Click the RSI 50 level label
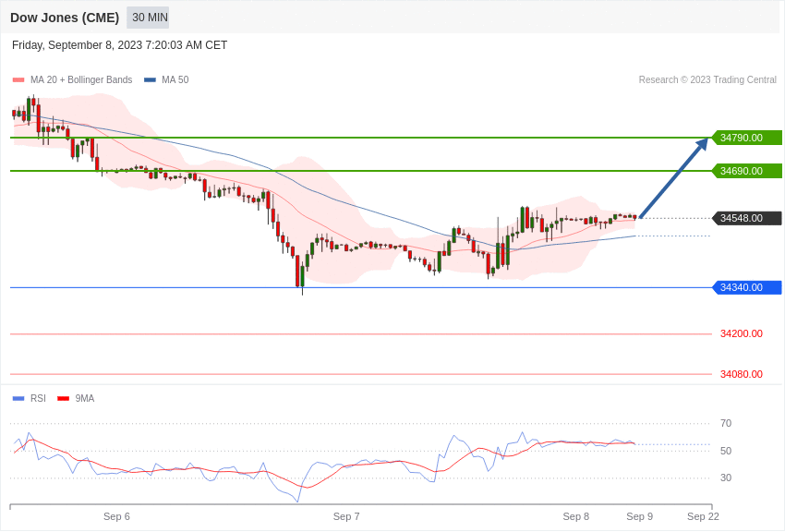785x532 pixels. [x=726, y=451]
